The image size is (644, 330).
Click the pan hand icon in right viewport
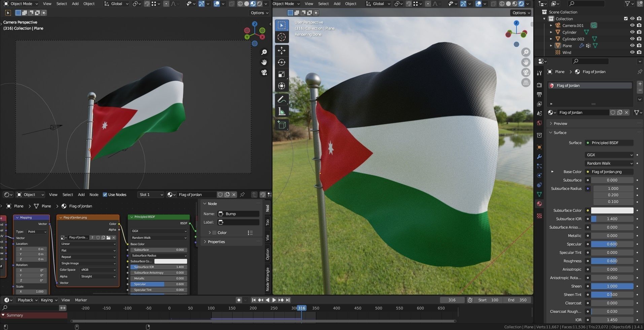(x=526, y=62)
